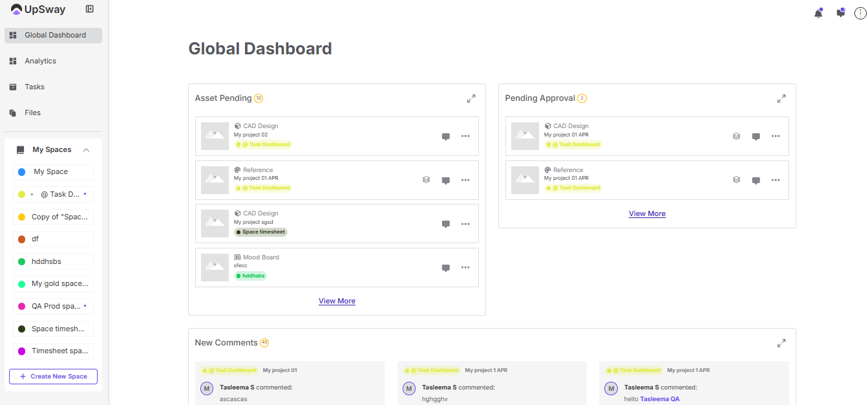
Task: Click the user profile avatar
Action: pyautogui.click(x=860, y=13)
